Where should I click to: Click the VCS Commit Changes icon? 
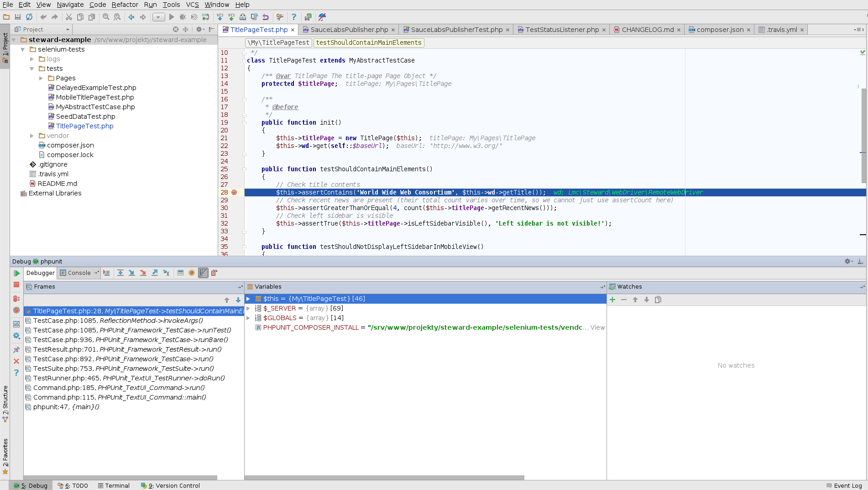[231, 17]
